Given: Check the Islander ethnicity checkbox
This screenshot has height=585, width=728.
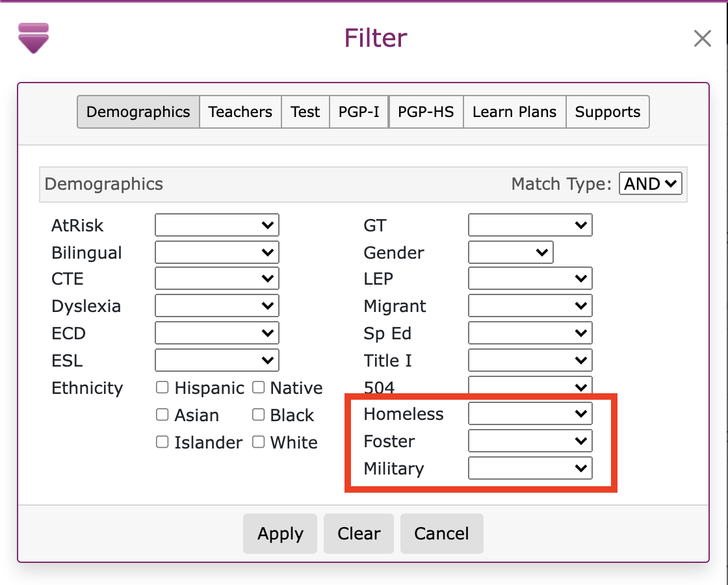Looking at the screenshot, I should tap(162, 443).
